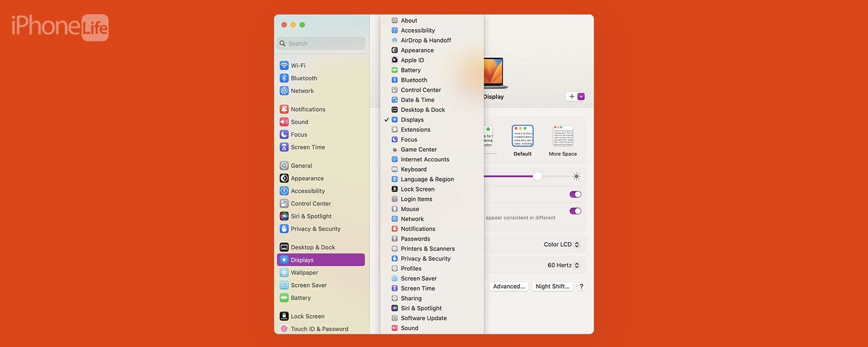Click the General gear icon in the sidebar
This screenshot has width=868, height=347.
tap(284, 165)
